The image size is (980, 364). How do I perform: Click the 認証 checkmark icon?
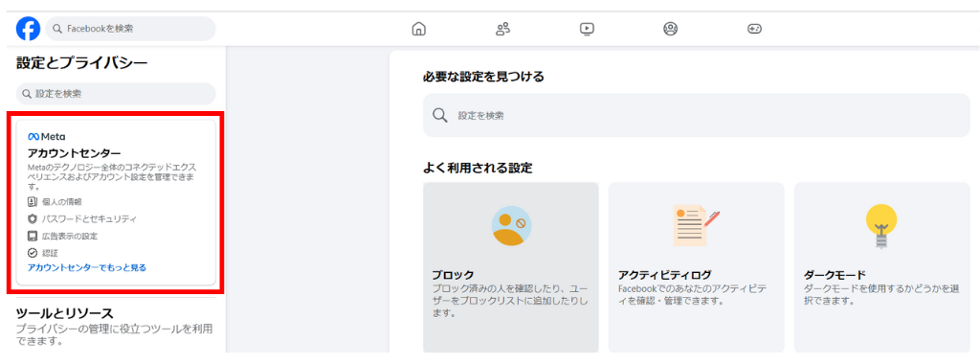[33, 253]
